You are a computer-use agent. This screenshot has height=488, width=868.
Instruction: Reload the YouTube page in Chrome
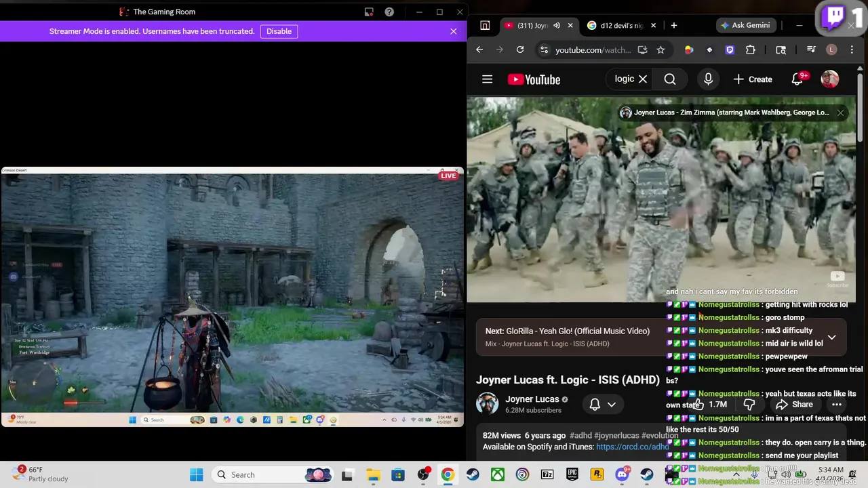pyautogui.click(x=520, y=49)
